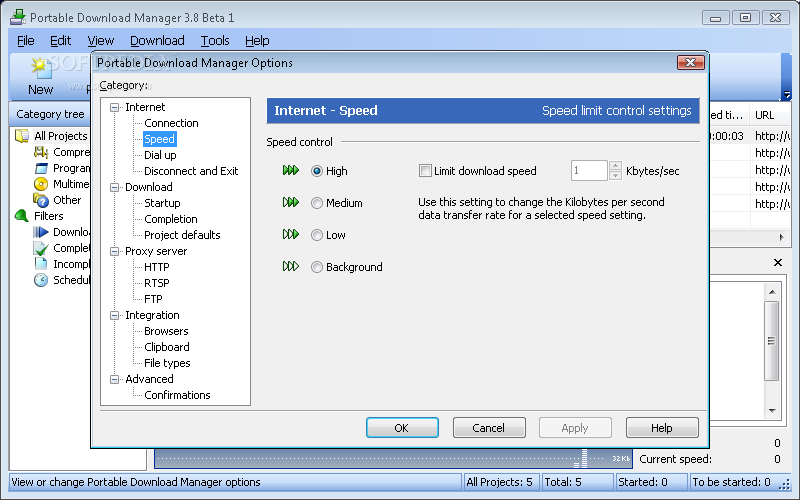Enable Limit download speed checkbox
This screenshot has height=500, width=800.
(425, 170)
